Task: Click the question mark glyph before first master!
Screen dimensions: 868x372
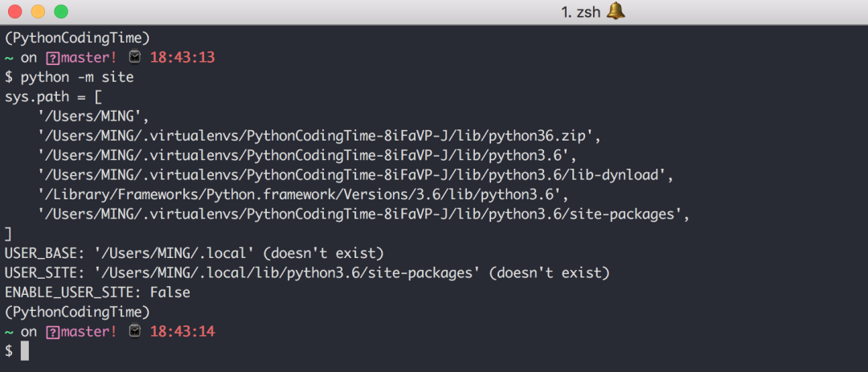Action: pyautogui.click(x=52, y=58)
